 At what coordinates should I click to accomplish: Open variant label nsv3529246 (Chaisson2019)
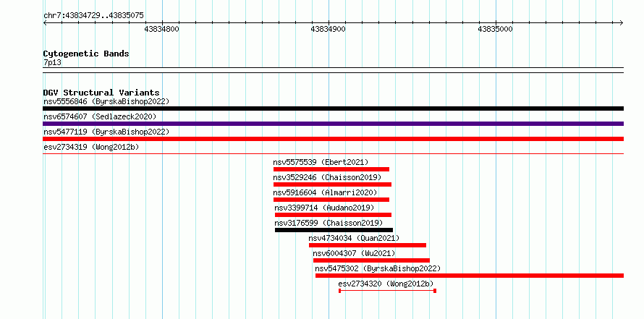(x=327, y=177)
